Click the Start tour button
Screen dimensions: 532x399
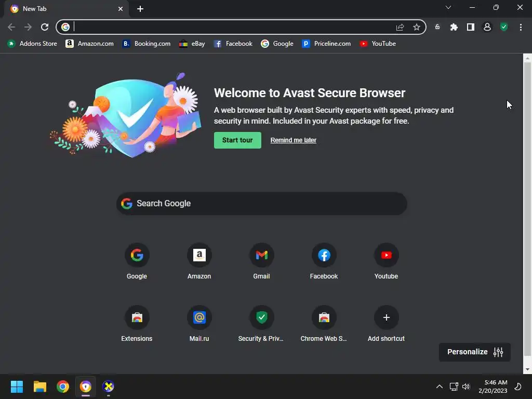237,140
